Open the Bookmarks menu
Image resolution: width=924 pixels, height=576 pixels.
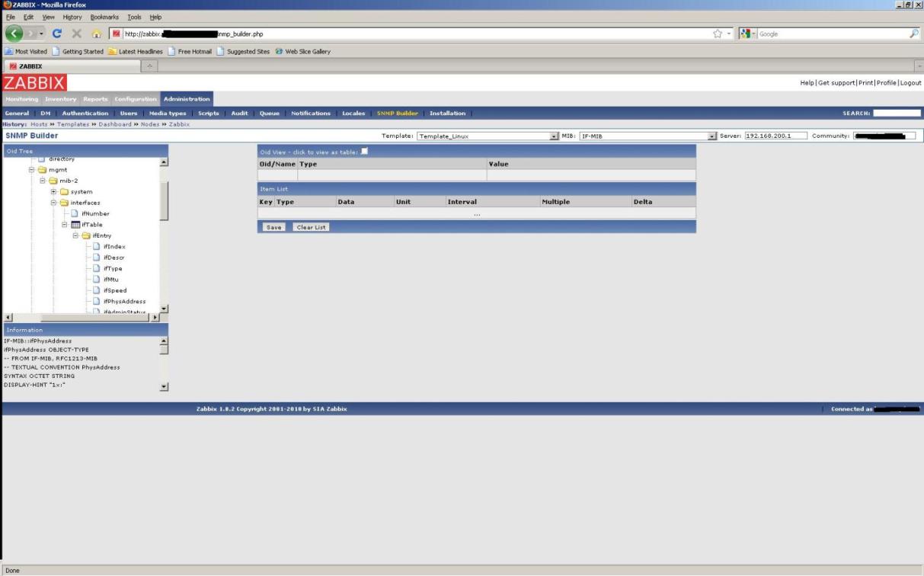point(104,17)
